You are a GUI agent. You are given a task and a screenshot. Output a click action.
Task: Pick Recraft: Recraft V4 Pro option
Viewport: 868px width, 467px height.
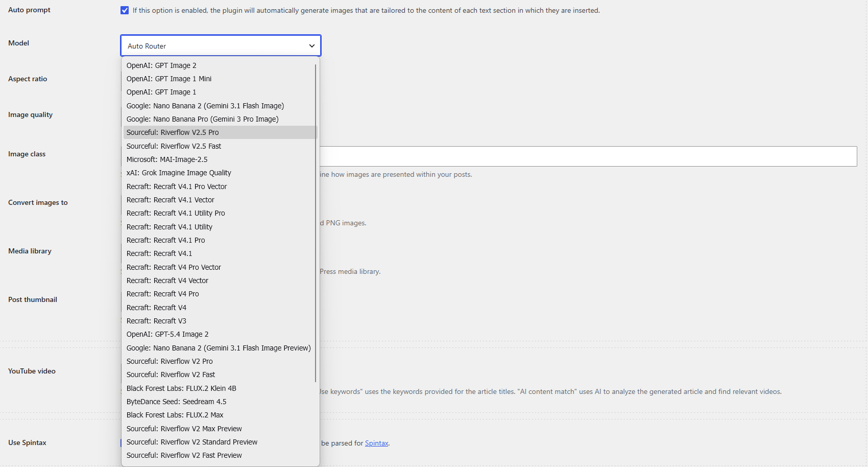click(x=220, y=294)
